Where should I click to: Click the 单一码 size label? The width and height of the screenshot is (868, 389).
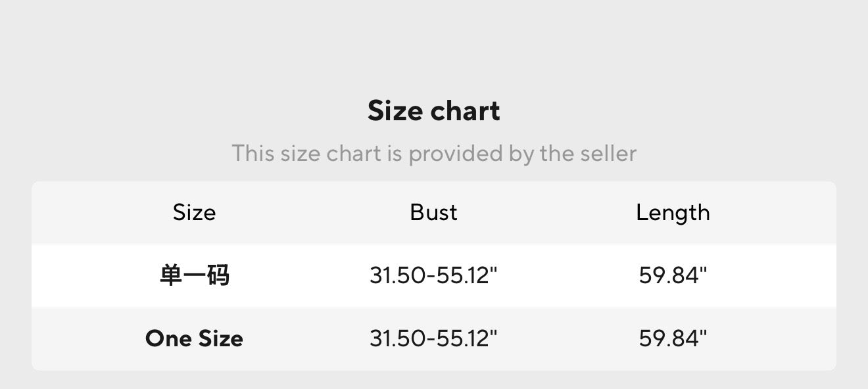(194, 275)
